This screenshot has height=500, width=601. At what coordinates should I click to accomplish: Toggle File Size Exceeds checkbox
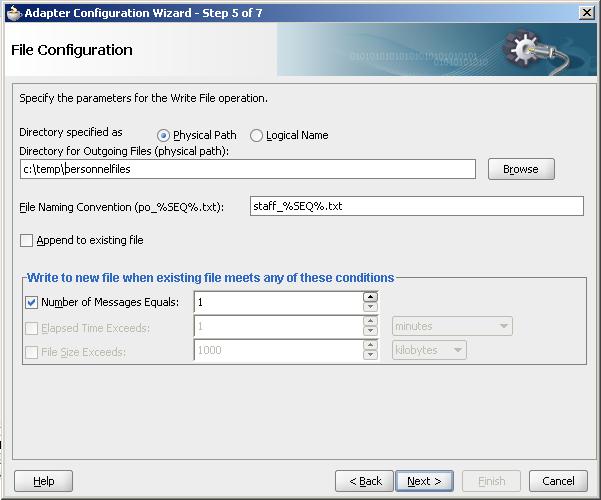tap(31, 352)
